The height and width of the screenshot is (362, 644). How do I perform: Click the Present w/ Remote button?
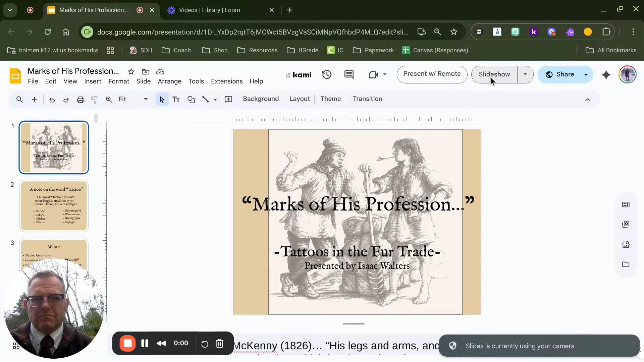pos(432,74)
